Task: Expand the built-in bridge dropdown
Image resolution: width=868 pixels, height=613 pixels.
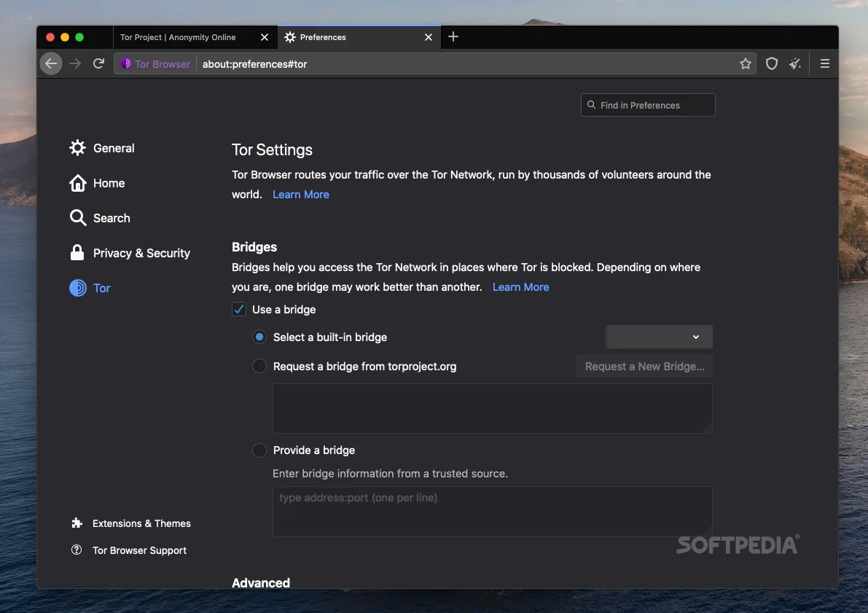Action: coord(659,337)
